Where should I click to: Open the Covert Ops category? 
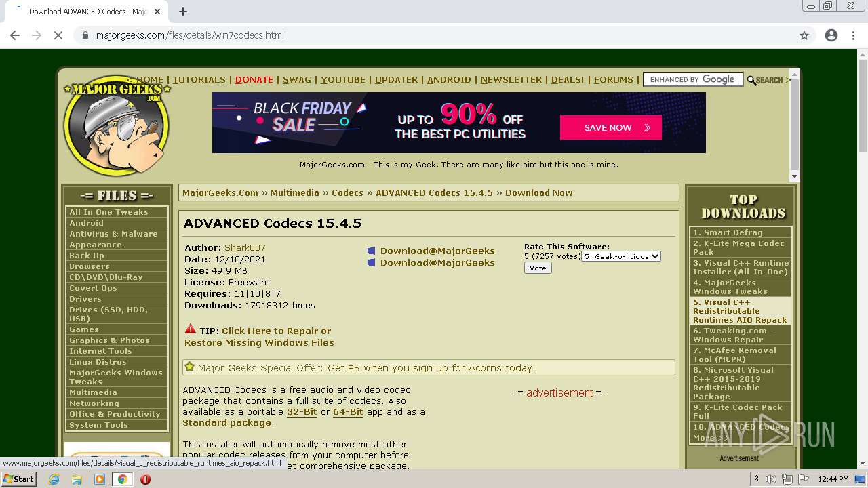pos(117,288)
